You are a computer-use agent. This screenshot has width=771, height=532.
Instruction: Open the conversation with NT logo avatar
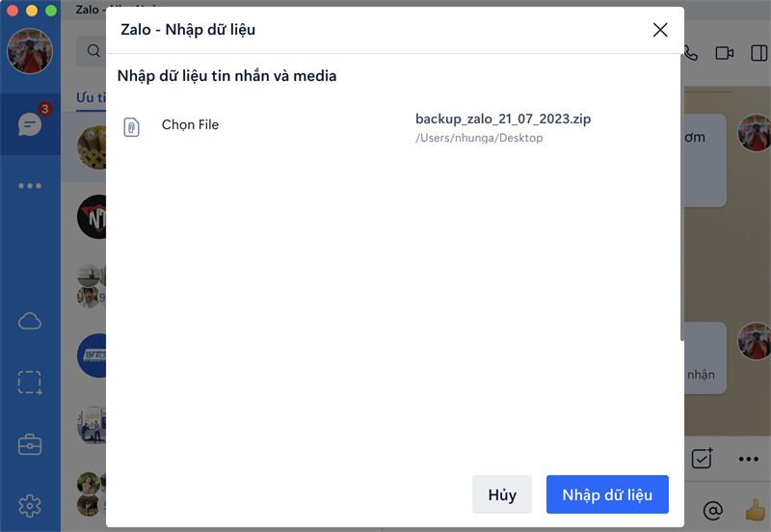click(92, 217)
